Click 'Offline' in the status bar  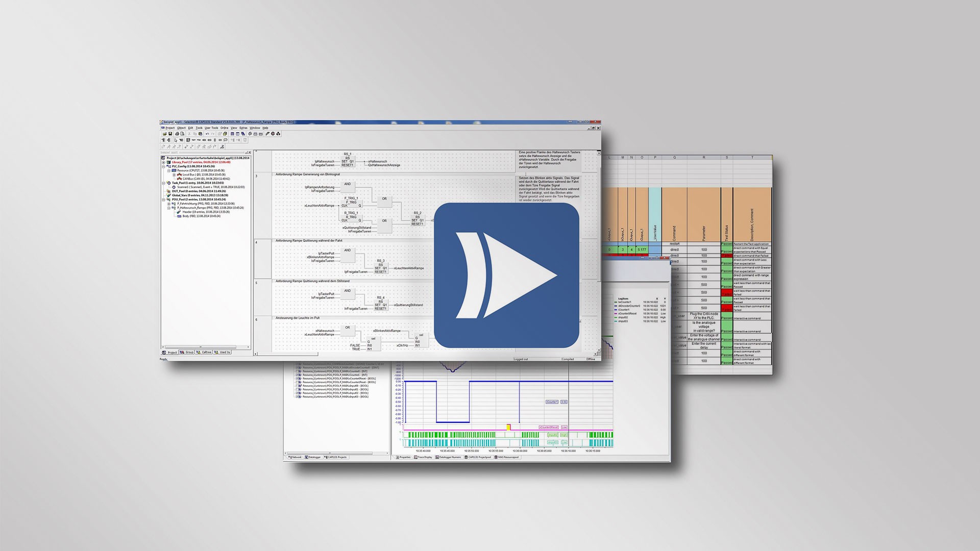(591, 359)
